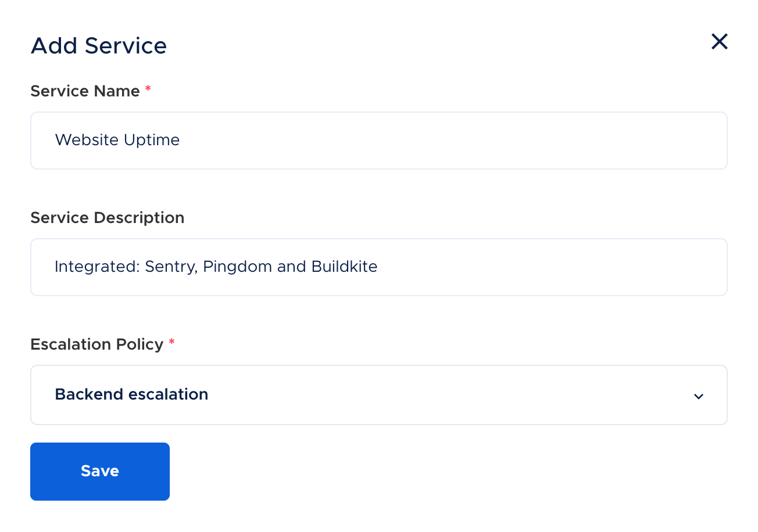758x532 pixels.
Task: Click the "Escalation Policy" field label
Action: (x=96, y=344)
